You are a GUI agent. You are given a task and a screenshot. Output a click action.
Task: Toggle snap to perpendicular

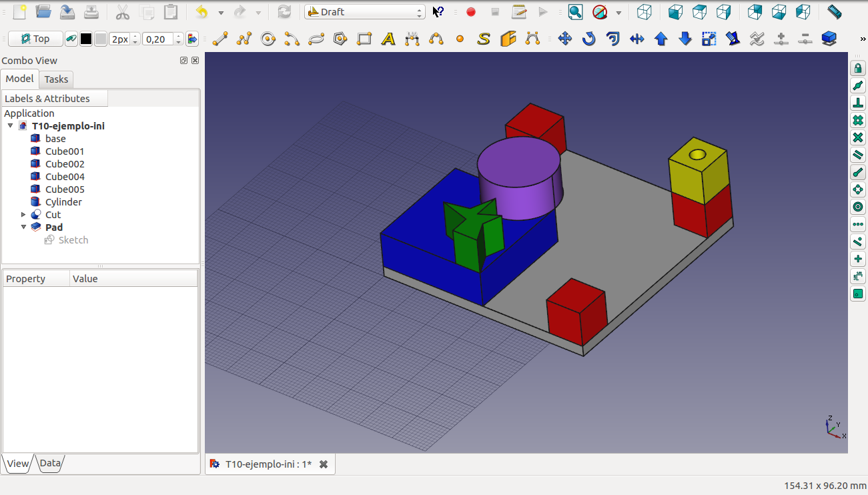click(858, 103)
